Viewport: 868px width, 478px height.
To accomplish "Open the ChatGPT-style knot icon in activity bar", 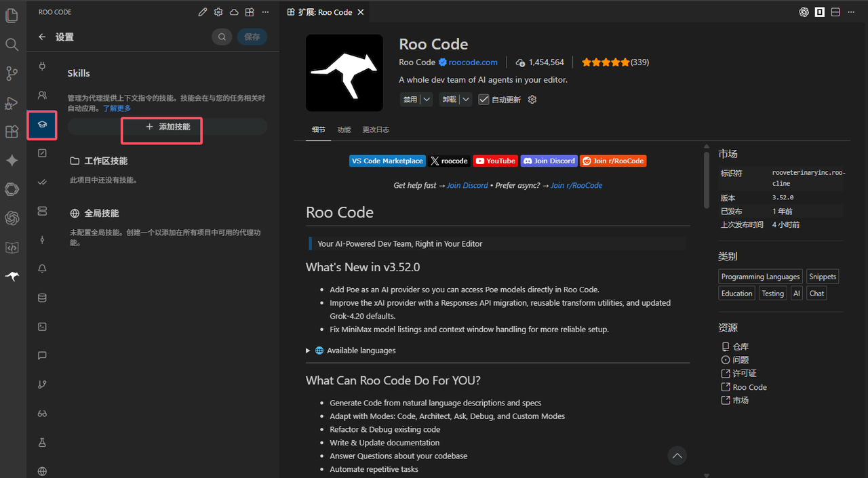I will 12,218.
